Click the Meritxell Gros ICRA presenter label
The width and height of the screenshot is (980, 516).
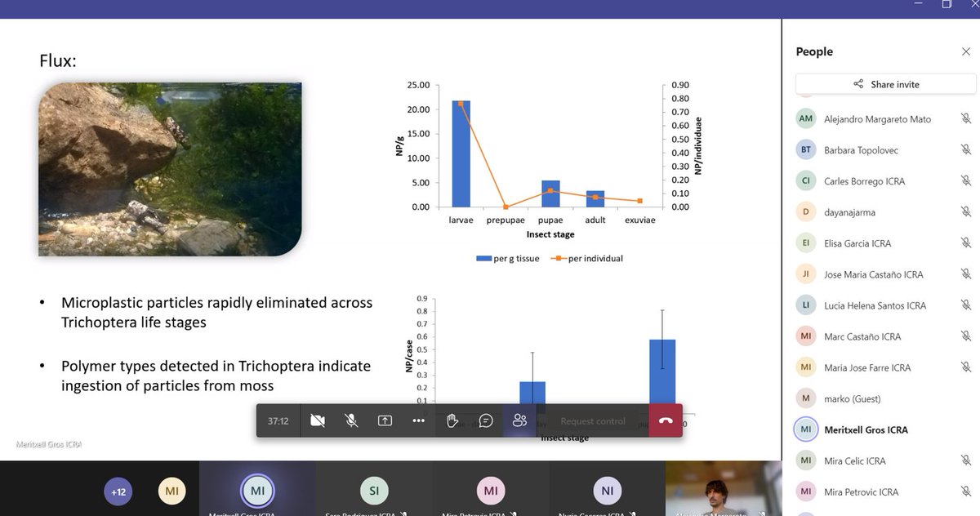[x=48, y=444]
